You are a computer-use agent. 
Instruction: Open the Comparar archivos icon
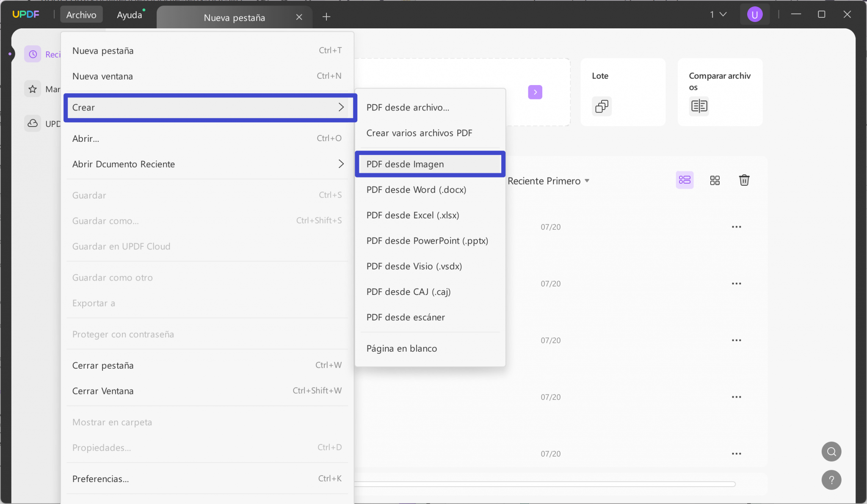point(699,106)
